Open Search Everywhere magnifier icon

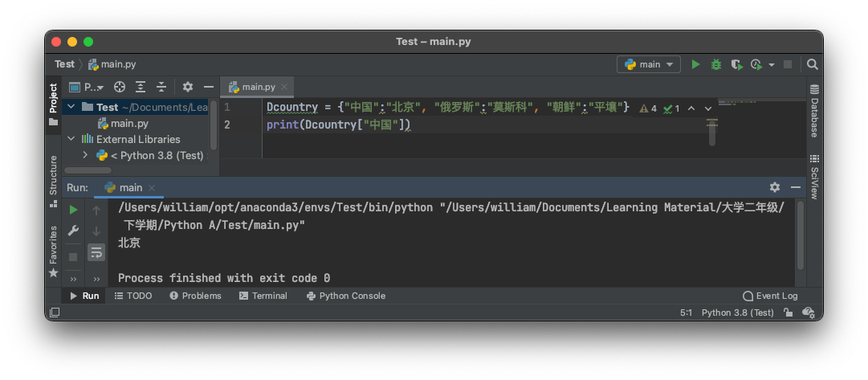812,64
